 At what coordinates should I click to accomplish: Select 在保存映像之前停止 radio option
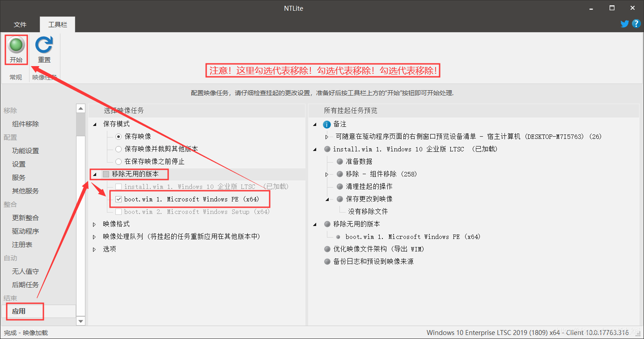point(119,162)
